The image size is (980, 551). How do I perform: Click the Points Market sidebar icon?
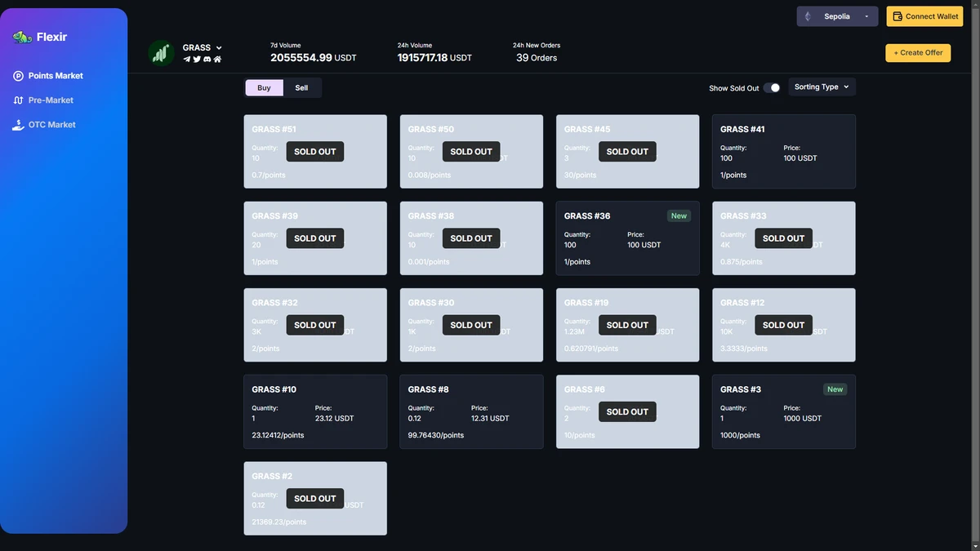pyautogui.click(x=18, y=76)
